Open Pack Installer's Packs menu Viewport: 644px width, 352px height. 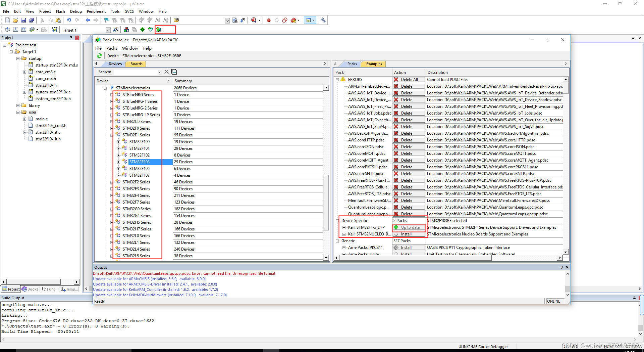[112, 48]
